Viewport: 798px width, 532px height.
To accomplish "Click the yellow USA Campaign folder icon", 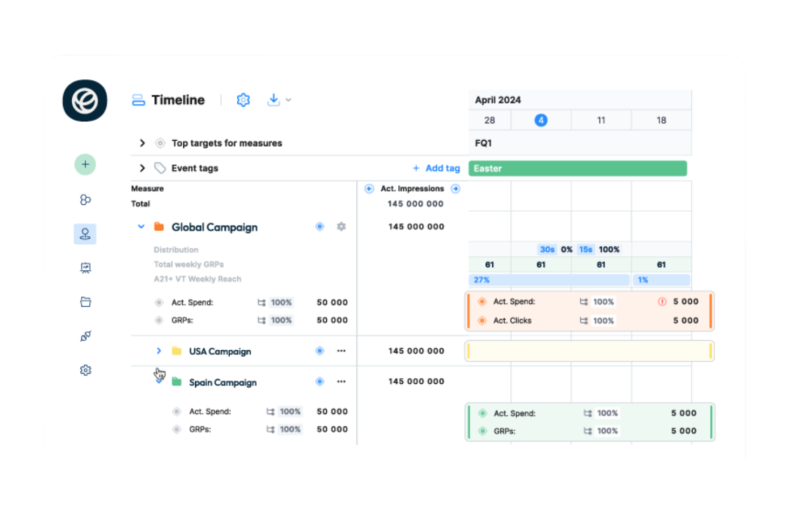I will coord(176,351).
